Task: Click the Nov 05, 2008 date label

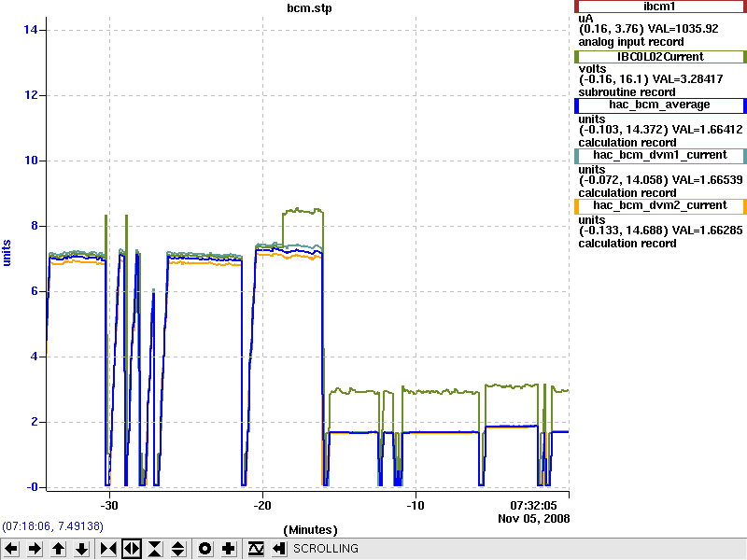Action: [533, 519]
